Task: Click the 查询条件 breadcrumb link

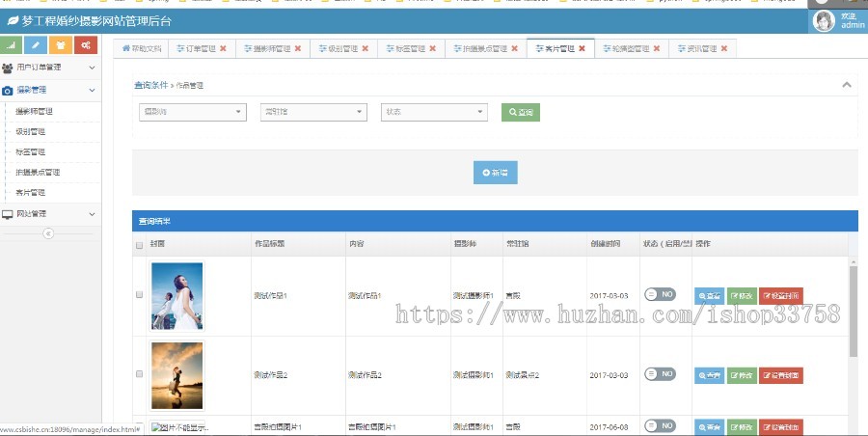Action: pos(150,85)
